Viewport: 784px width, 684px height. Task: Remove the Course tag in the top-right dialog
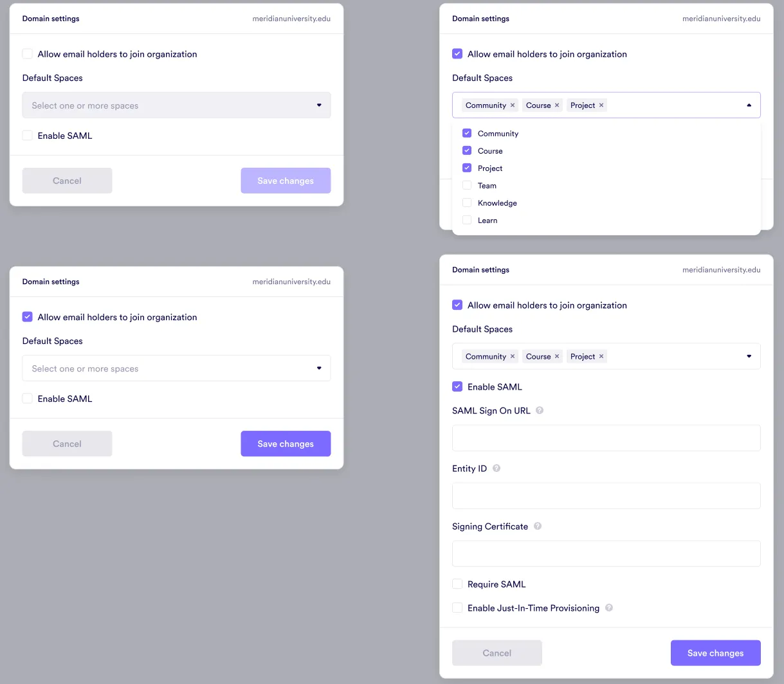point(557,105)
